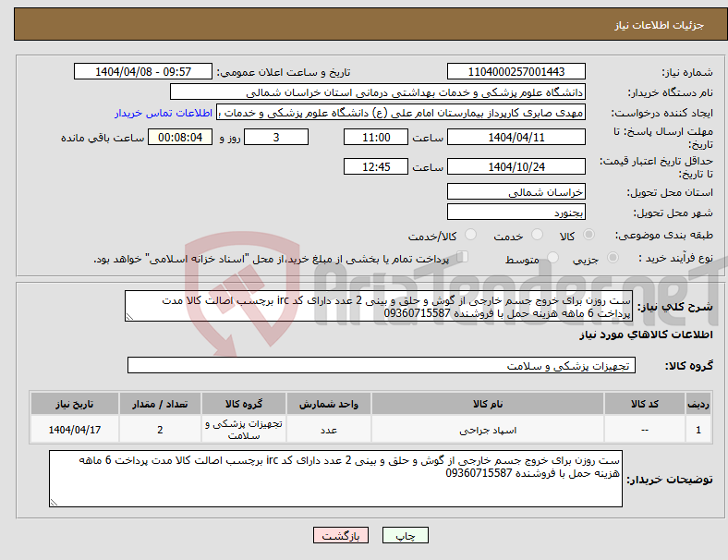Select the متوسط purchase type radio
Viewport: 728px width, 560px height.
coord(552,258)
